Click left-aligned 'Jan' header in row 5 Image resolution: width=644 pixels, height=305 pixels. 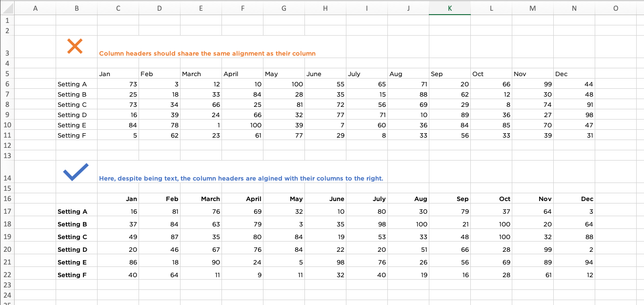point(104,74)
